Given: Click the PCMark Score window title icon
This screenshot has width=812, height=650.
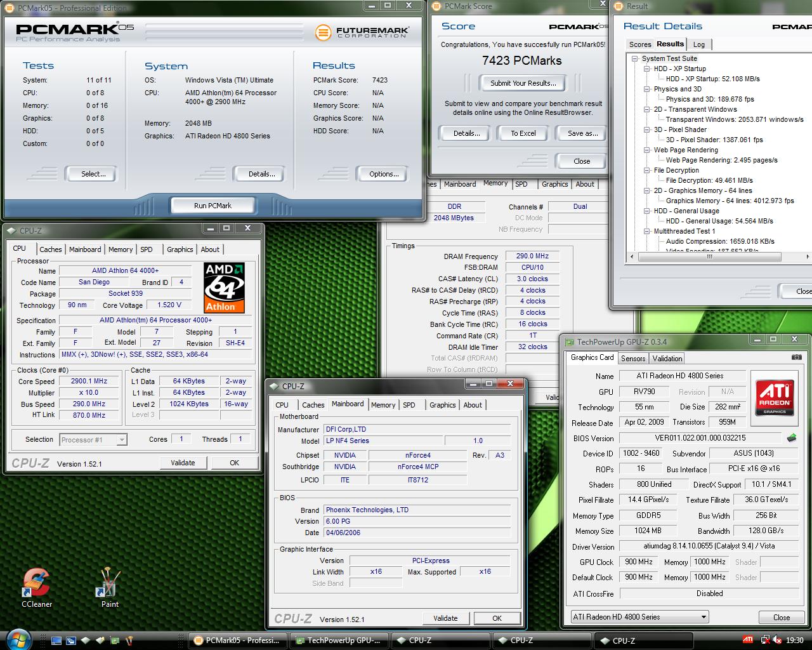Looking at the screenshot, I should [x=437, y=6].
